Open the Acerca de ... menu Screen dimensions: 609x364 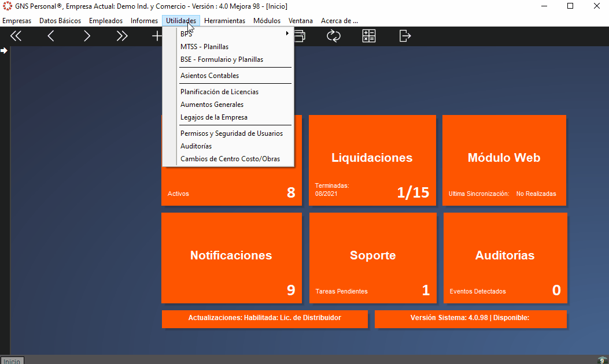(x=339, y=21)
